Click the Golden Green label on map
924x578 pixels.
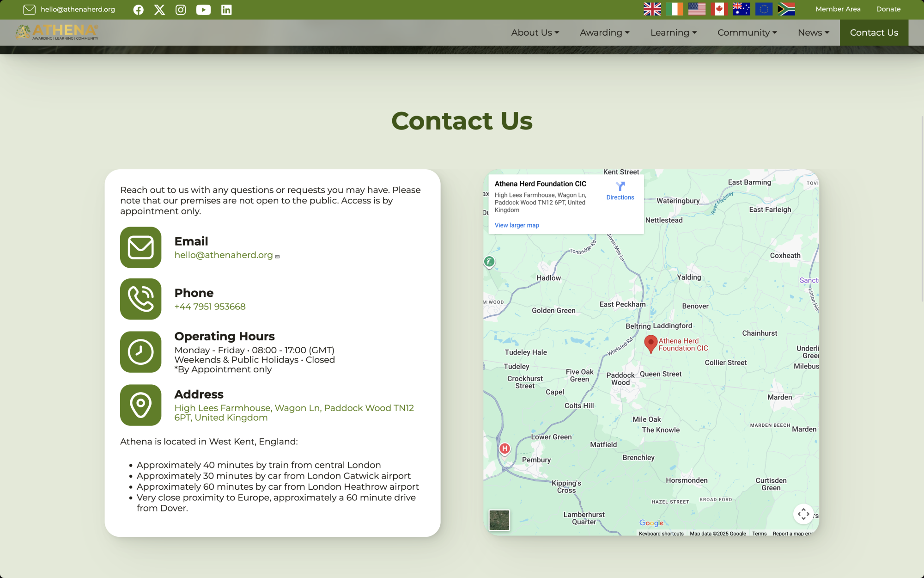tap(553, 311)
